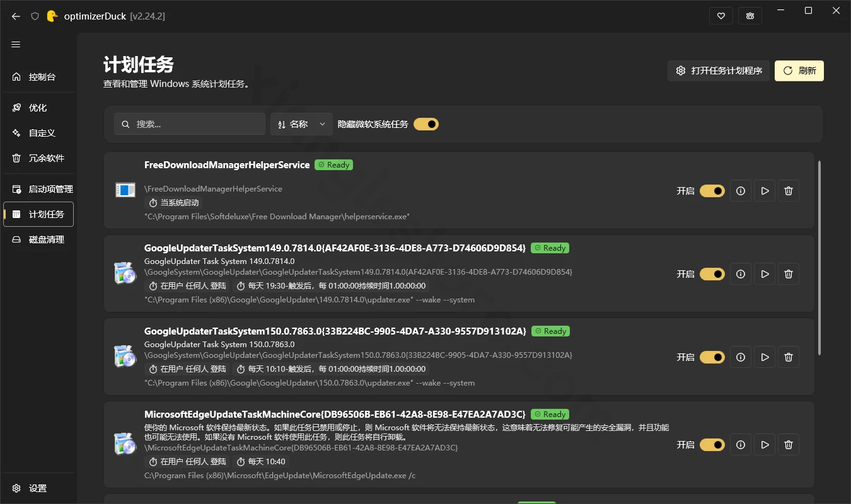Run the GoogleUpdaterTaskSystem150 task

pos(765,357)
